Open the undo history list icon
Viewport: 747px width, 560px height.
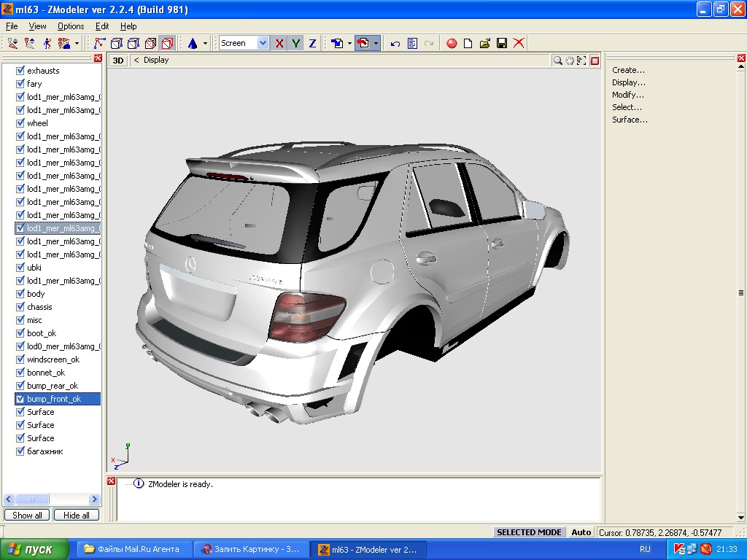click(x=412, y=43)
